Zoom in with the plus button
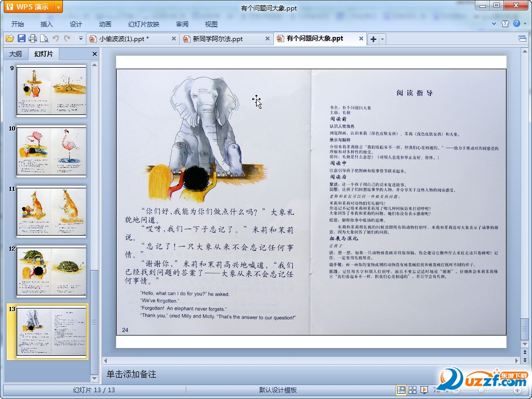Viewport: 532px width, 399px height. click(517, 391)
